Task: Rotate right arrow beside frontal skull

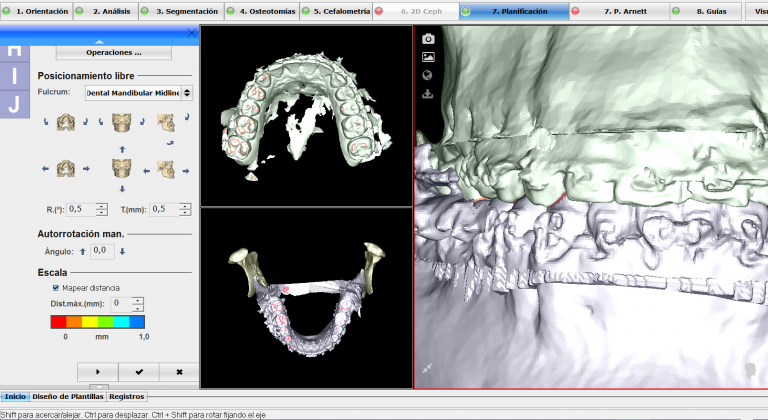Action: 142,121
